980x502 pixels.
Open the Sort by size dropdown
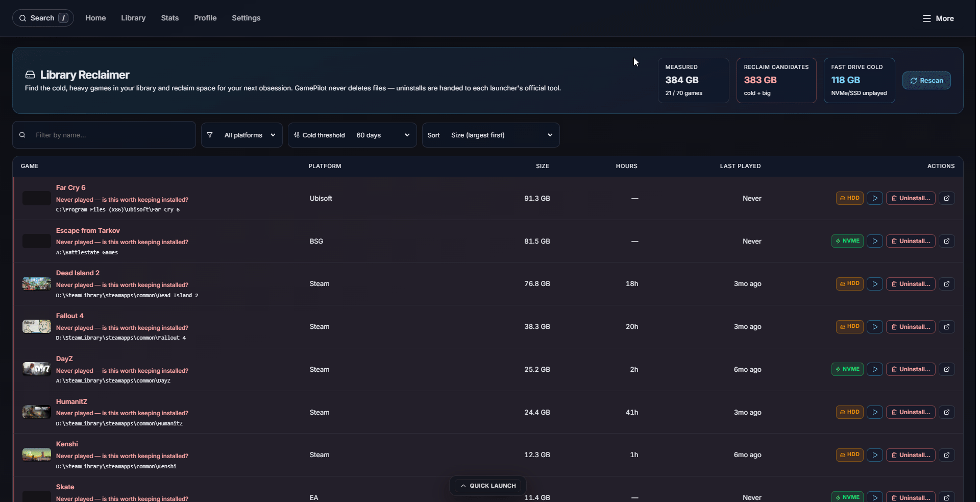click(x=491, y=135)
